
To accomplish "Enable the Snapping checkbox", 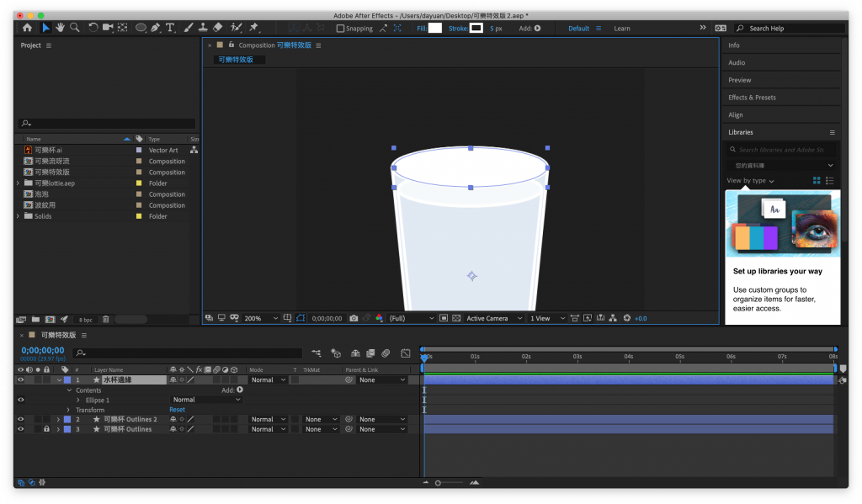I will (340, 29).
